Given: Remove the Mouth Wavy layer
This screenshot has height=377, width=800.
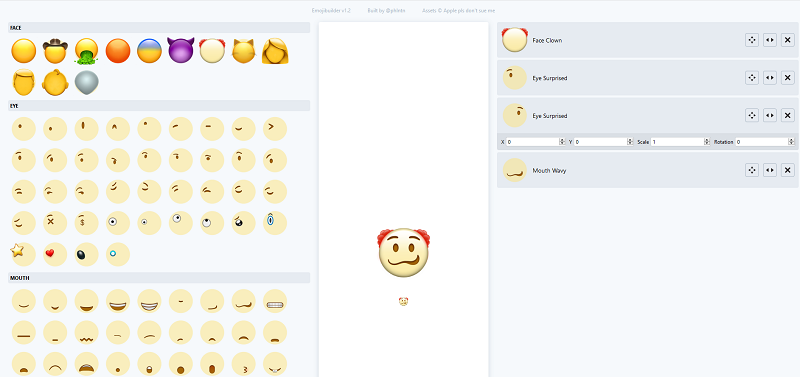Looking at the screenshot, I should 788,170.
